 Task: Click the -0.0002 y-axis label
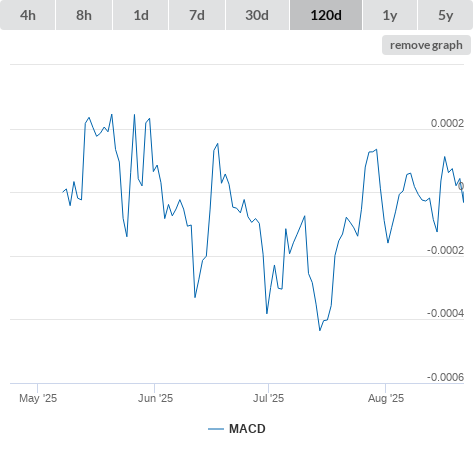(445, 250)
